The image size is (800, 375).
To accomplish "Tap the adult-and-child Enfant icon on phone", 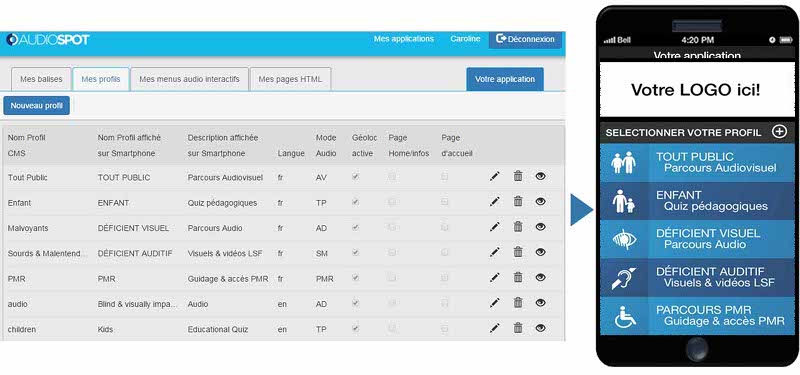I will [624, 201].
